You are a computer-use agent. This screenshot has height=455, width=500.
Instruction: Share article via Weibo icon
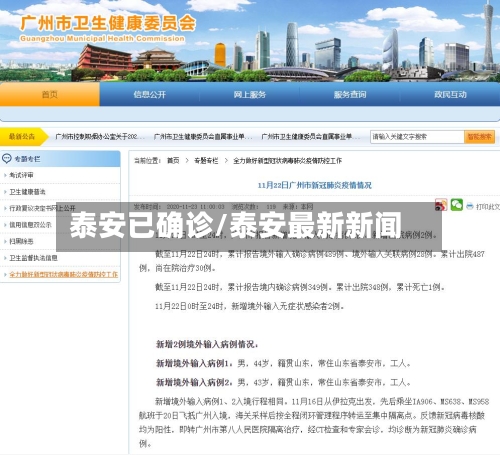tap(441, 205)
